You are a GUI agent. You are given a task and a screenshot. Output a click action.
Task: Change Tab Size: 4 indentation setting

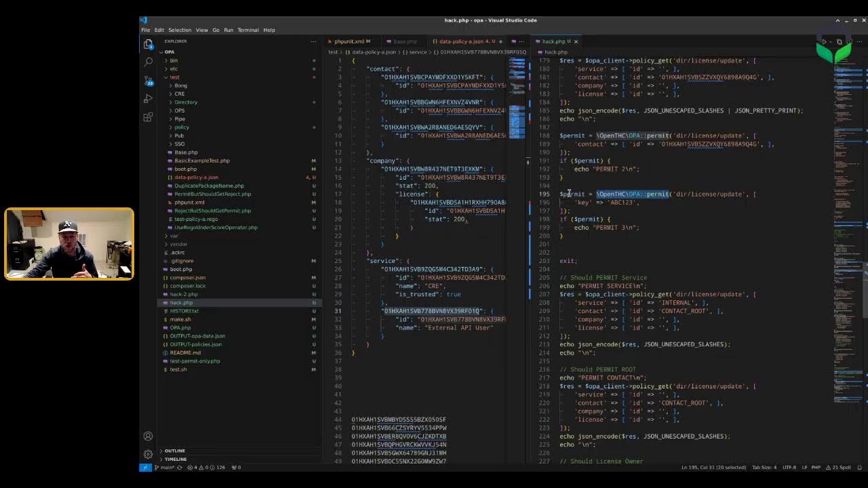[x=765, y=467]
